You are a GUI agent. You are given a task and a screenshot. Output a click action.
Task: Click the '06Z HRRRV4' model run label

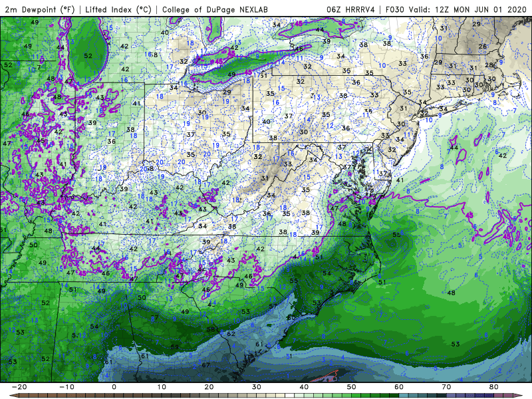pos(350,10)
